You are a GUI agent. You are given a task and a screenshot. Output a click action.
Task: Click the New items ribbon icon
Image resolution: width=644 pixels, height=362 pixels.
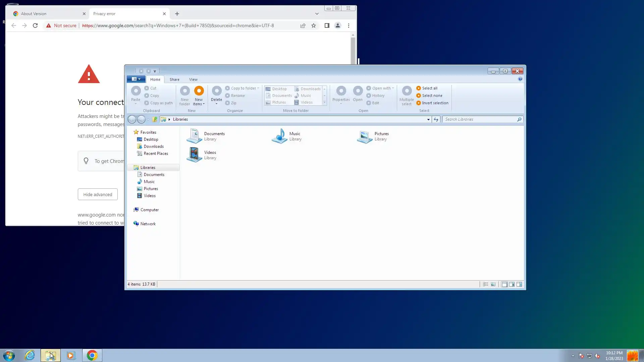[199, 91]
